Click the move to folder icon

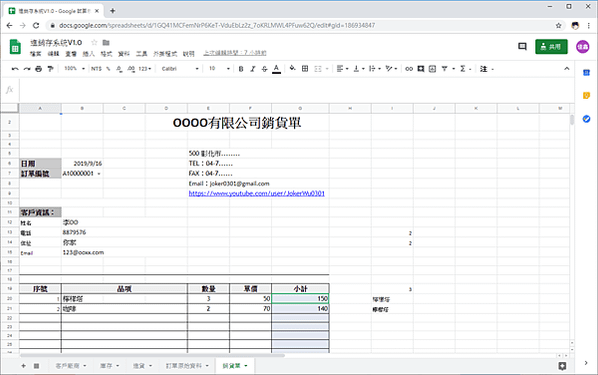[x=106, y=42]
